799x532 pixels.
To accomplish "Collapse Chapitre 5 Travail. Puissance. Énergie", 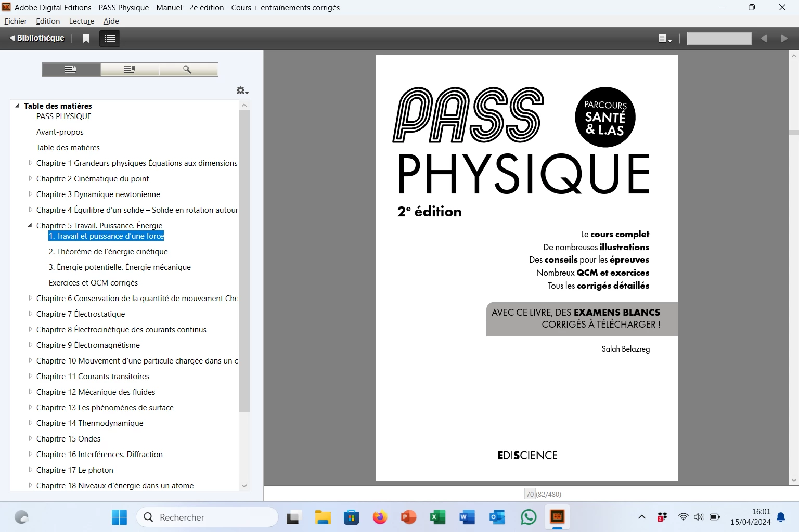I will tap(30, 225).
